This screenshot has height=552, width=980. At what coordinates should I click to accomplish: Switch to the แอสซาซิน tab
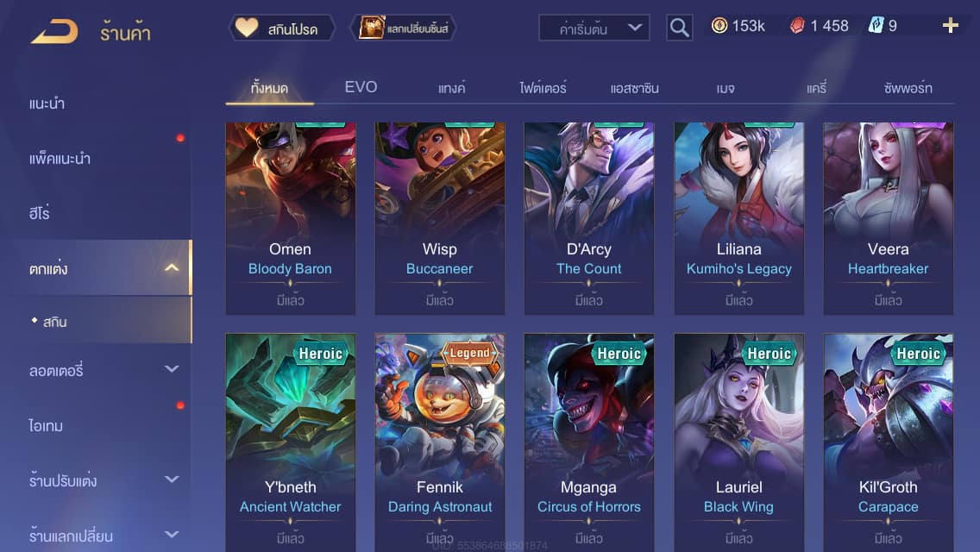click(634, 88)
